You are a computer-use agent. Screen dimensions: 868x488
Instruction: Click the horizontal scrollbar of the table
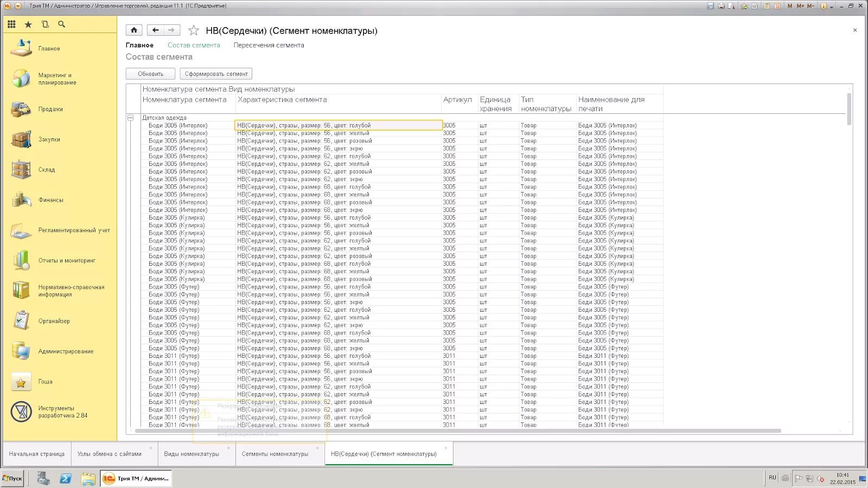pyautogui.click(x=458, y=431)
